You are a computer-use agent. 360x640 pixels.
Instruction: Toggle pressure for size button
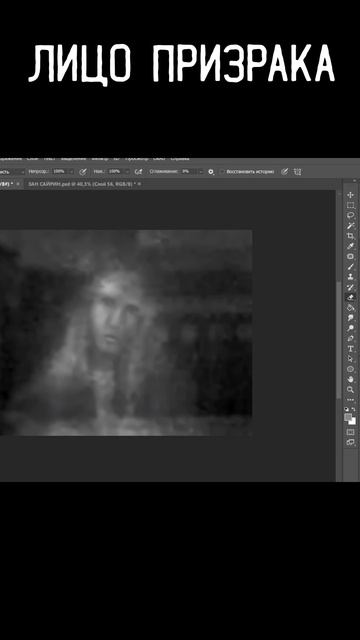click(x=284, y=172)
